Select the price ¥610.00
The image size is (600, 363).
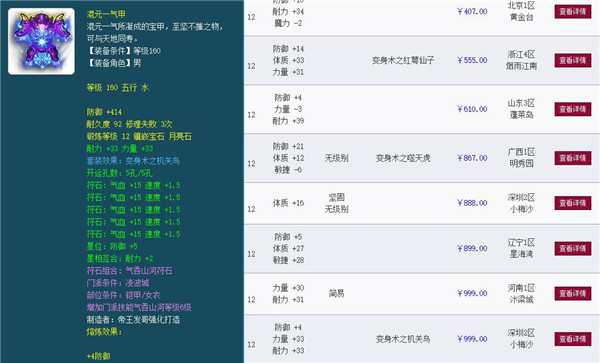472,109
